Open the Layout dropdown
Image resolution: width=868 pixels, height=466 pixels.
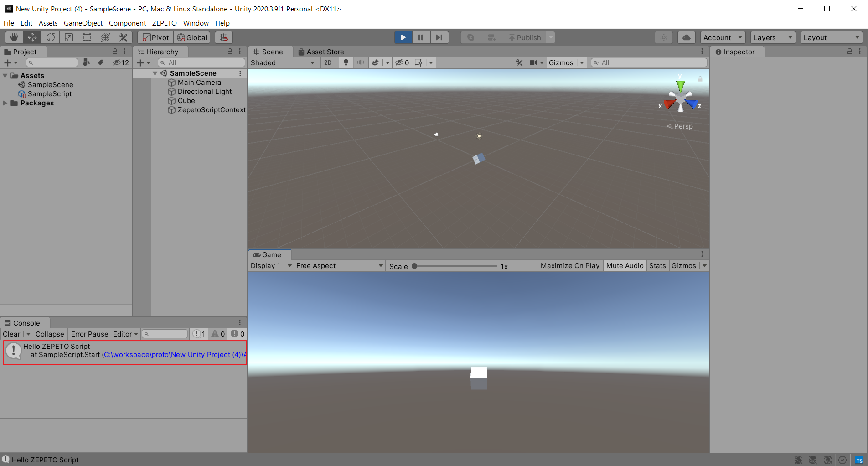click(x=832, y=37)
